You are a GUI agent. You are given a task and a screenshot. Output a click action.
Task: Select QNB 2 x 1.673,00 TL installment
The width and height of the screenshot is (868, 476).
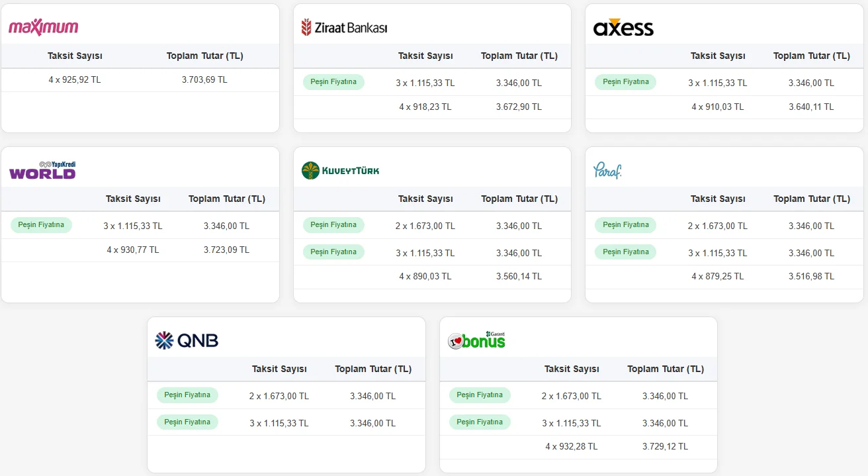[279, 397]
